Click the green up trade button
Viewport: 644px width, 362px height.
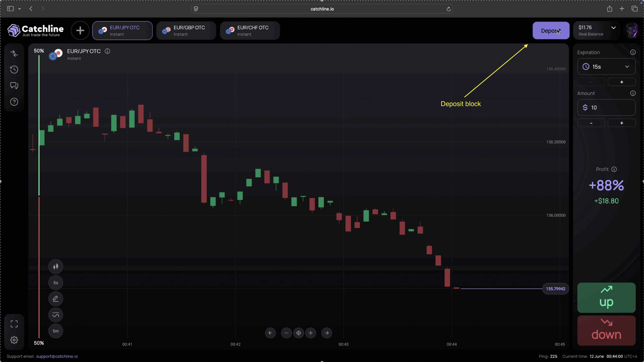(606, 297)
